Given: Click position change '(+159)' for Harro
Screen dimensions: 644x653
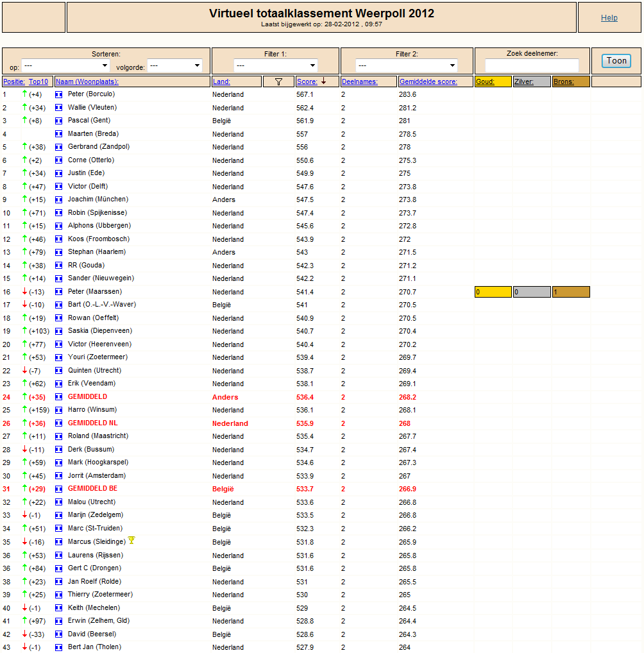Looking at the screenshot, I should click(39, 410).
